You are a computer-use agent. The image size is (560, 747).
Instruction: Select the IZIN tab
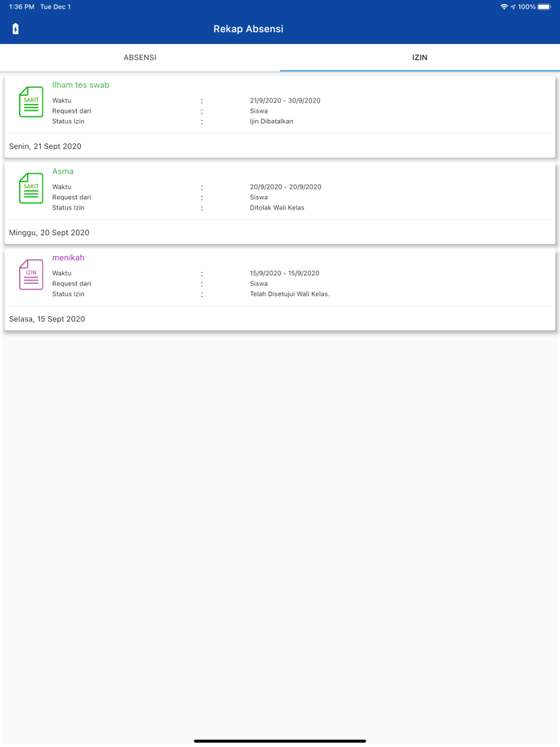point(420,58)
